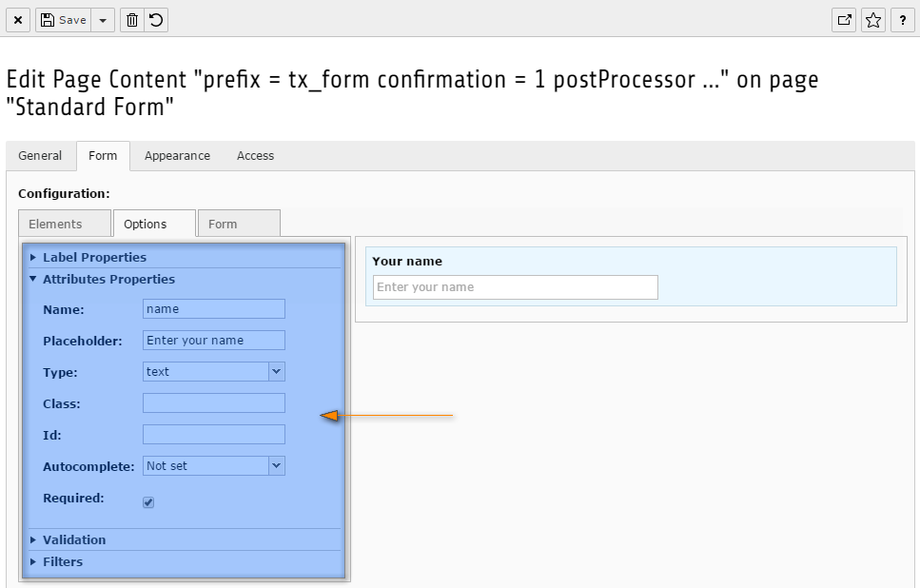The width and height of the screenshot is (920, 588).
Task: Uncheck the Required checkbox
Action: click(x=148, y=502)
